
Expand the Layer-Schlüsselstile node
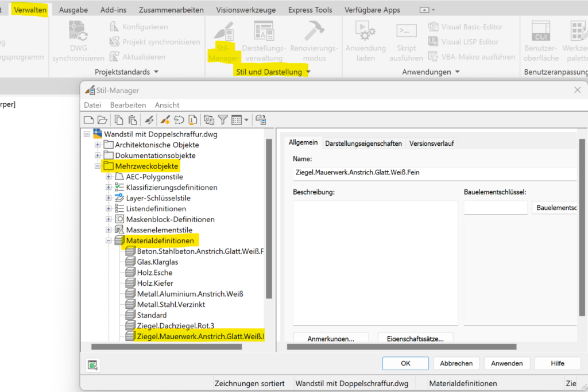[x=109, y=198]
